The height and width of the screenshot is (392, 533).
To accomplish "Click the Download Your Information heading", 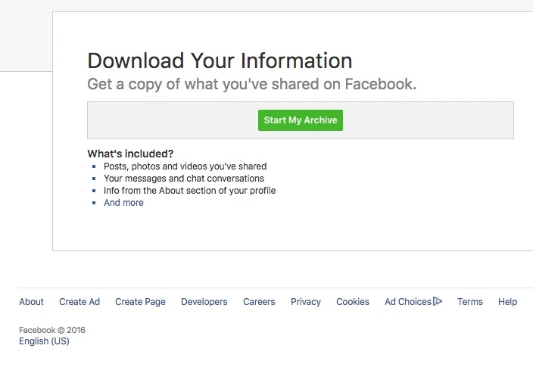I will (x=220, y=61).
